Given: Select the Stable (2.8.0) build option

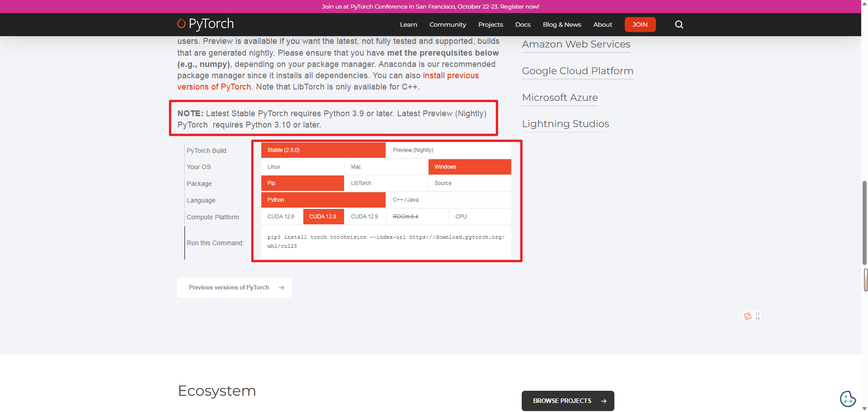Looking at the screenshot, I should 323,150.
